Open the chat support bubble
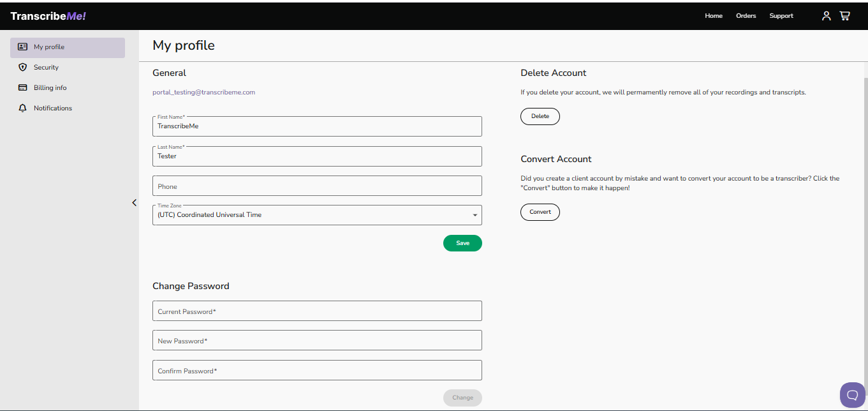Viewport: 868px width, 411px height. (x=852, y=394)
